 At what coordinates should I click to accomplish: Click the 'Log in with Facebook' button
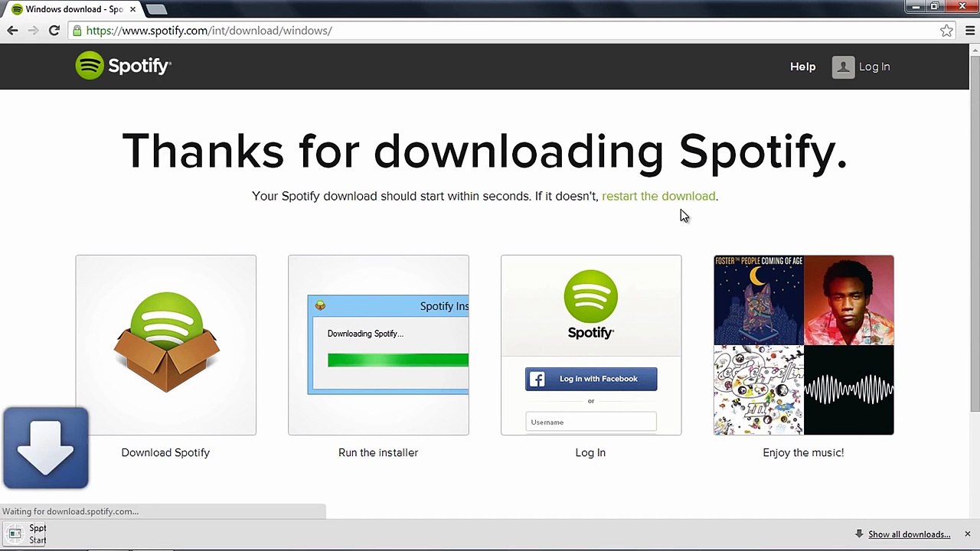(591, 379)
